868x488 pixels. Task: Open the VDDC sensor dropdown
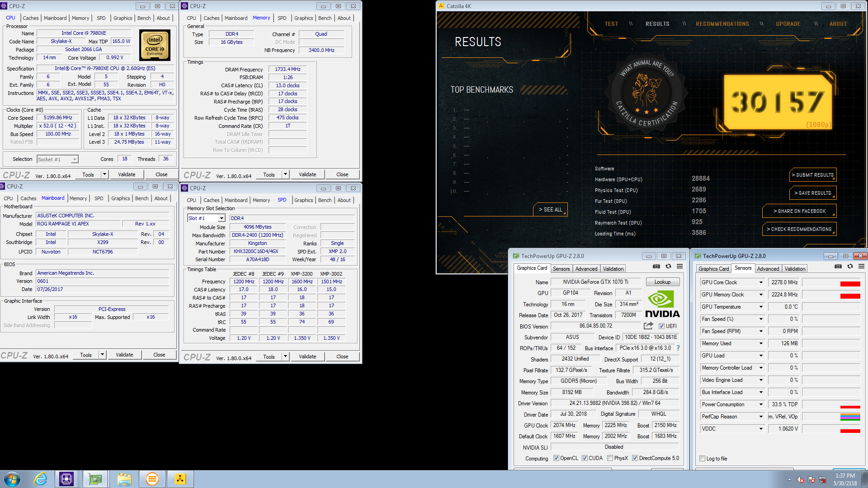point(761,429)
